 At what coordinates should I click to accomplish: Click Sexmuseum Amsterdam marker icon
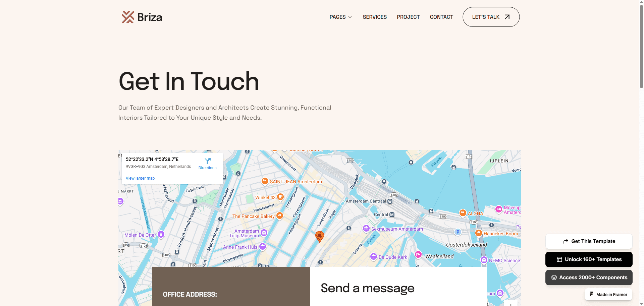(x=366, y=229)
